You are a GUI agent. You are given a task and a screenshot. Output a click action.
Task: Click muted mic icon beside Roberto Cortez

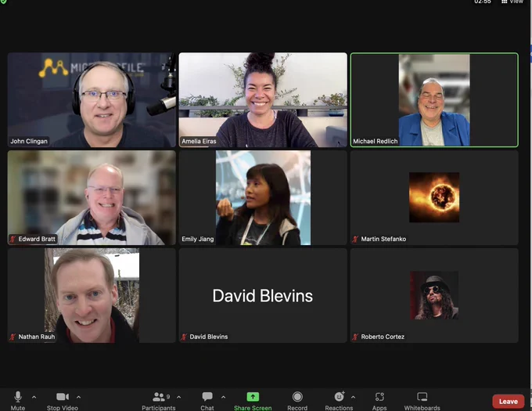[355, 337]
